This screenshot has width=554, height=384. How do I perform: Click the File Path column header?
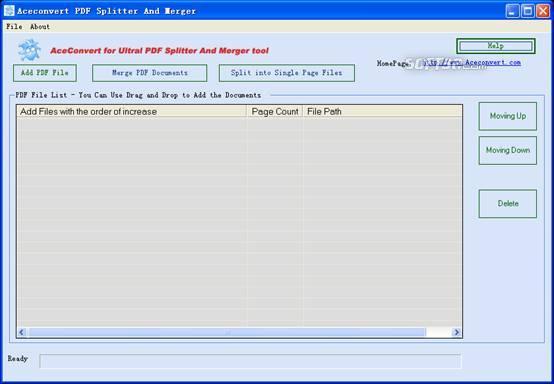coord(382,112)
